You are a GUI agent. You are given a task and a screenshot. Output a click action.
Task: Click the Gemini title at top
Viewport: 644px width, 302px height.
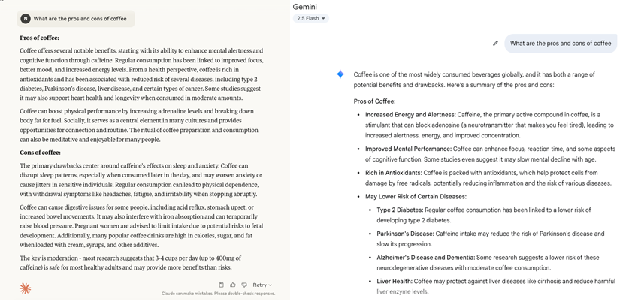(x=305, y=7)
